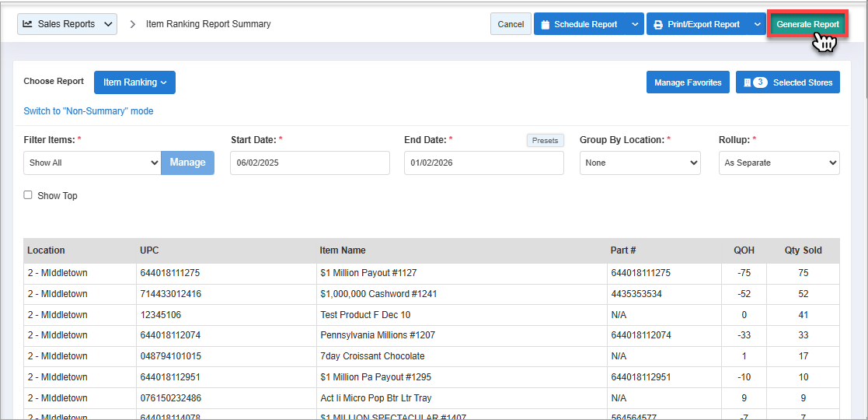This screenshot has height=420, width=868.
Task: Click the breadcrumb arrow after Sales Reports
Action: click(x=132, y=24)
